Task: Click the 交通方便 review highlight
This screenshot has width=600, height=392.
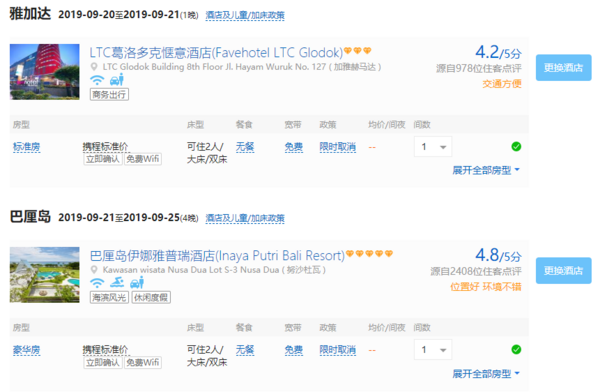Action: pyautogui.click(x=502, y=84)
